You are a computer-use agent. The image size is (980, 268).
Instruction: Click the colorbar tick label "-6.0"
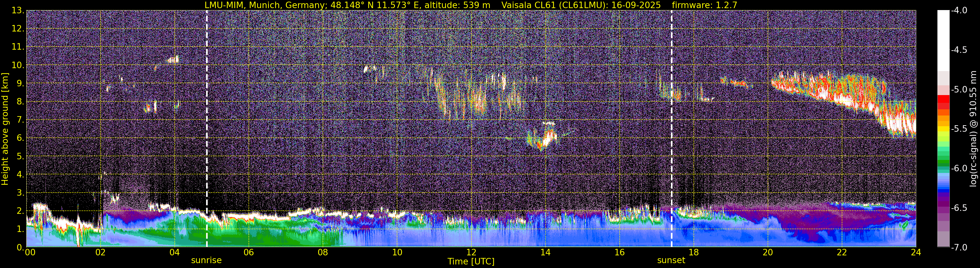pos(959,168)
